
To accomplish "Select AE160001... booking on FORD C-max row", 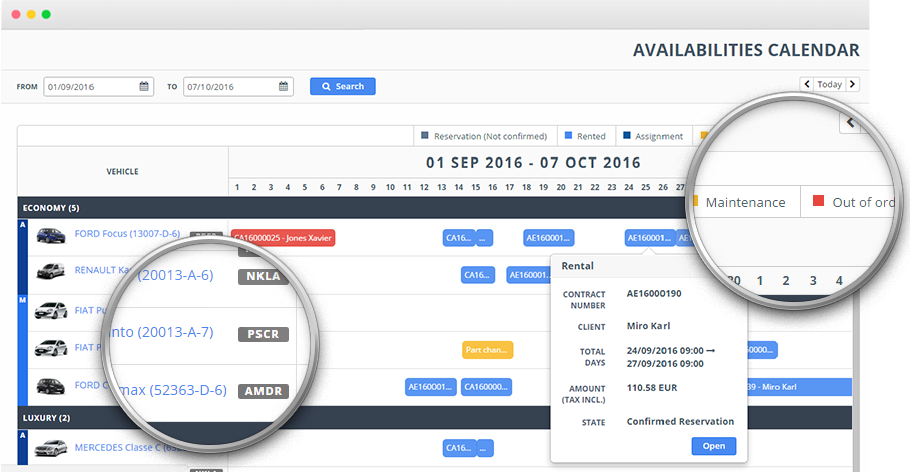I will click(430, 387).
